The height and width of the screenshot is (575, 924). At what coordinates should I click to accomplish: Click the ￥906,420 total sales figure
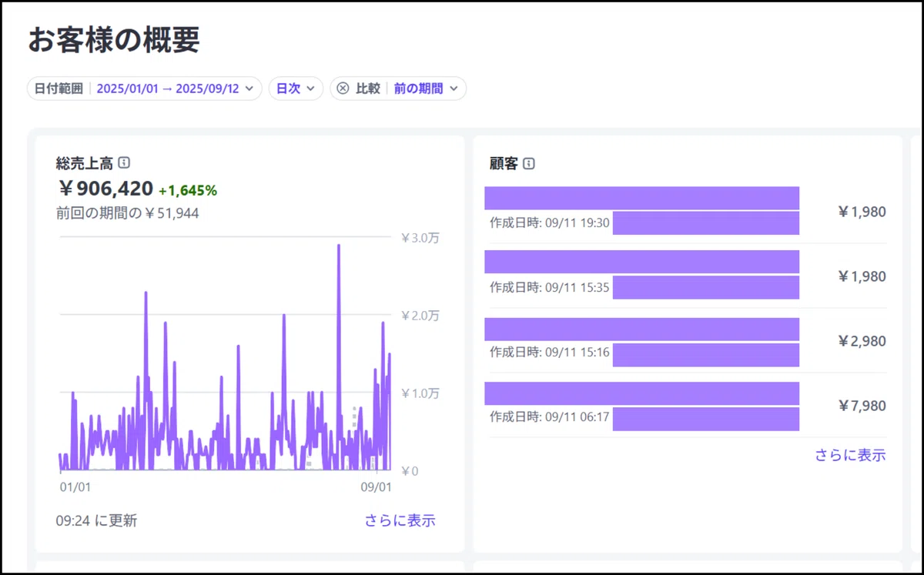point(105,189)
